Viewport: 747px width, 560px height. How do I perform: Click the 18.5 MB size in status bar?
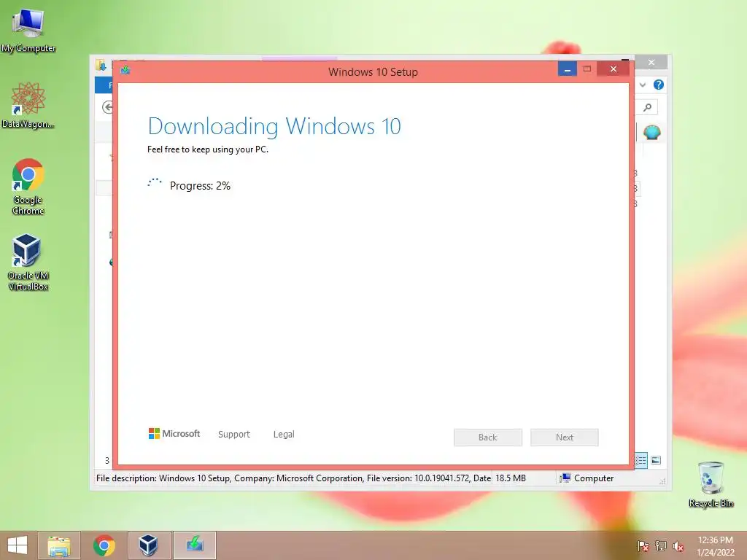click(x=511, y=478)
